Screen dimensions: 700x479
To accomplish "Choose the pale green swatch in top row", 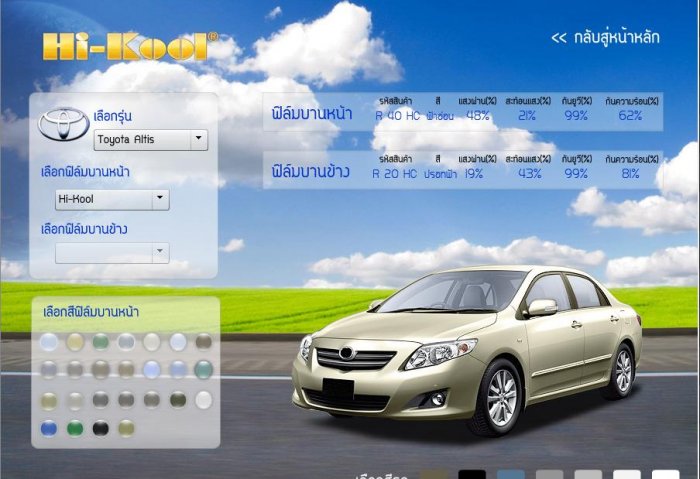I will pyautogui.click(x=100, y=342).
